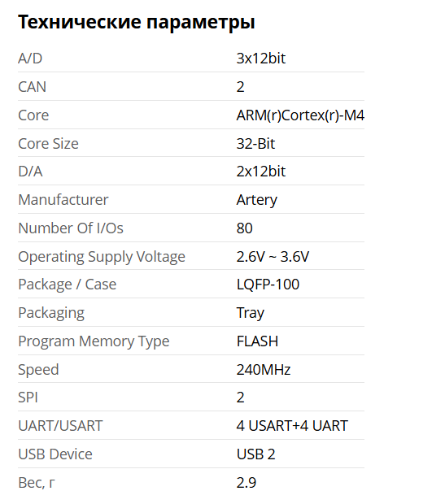The image size is (445, 504).
Task: Select the FLASH value
Action: click(257, 341)
